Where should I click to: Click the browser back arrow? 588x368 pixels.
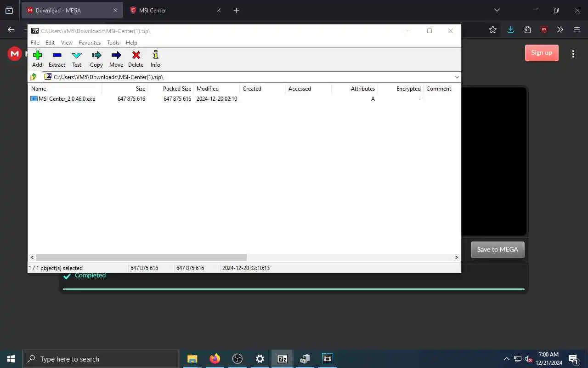pos(11,29)
